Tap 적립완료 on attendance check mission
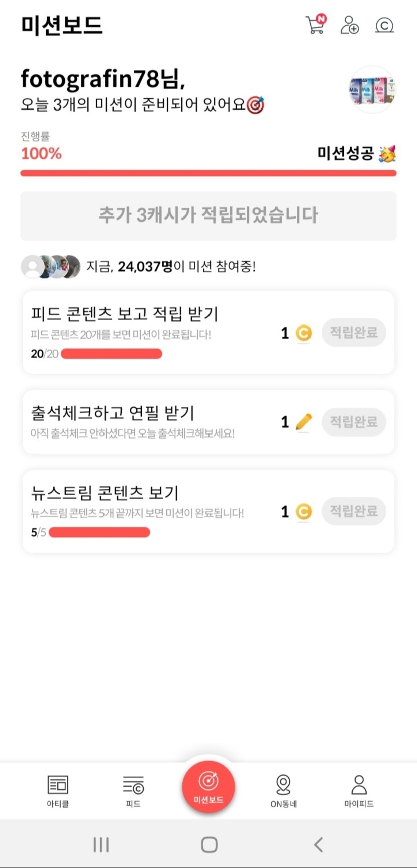The height and width of the screenshot is (868, 417). click(354, 422)
